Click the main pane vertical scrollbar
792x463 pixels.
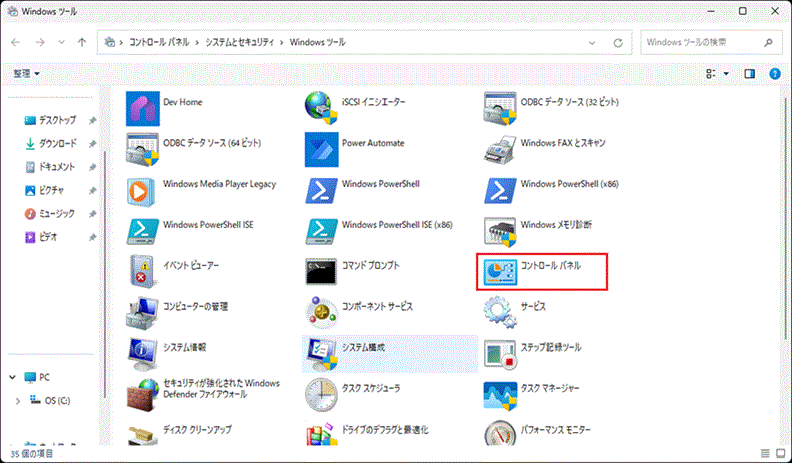click(786, 220)
